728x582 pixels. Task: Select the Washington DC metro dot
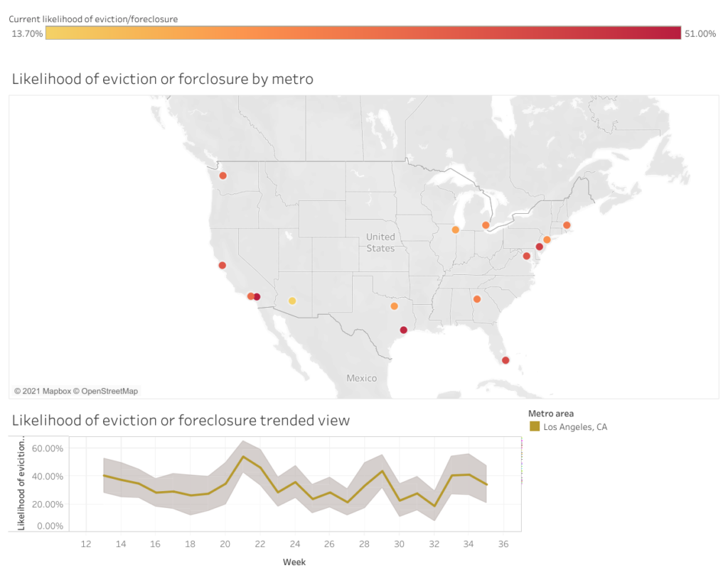pyautogui.click(x=527, y=256)
